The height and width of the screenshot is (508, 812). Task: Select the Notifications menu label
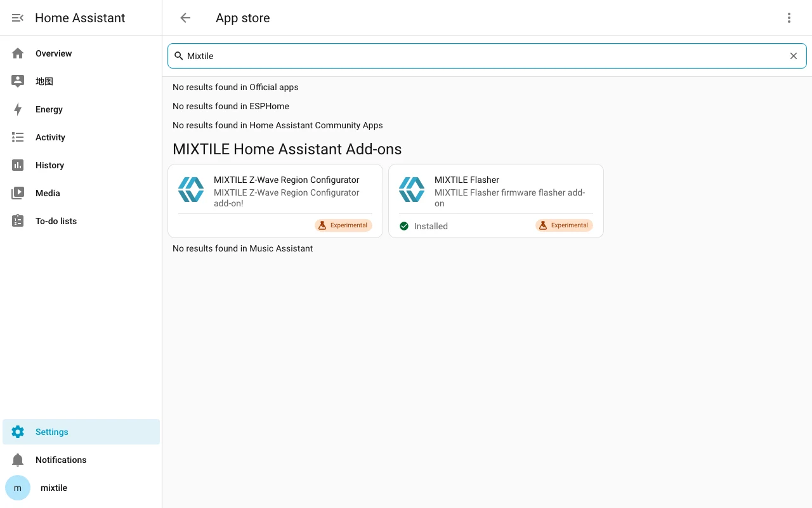(61, 460)
